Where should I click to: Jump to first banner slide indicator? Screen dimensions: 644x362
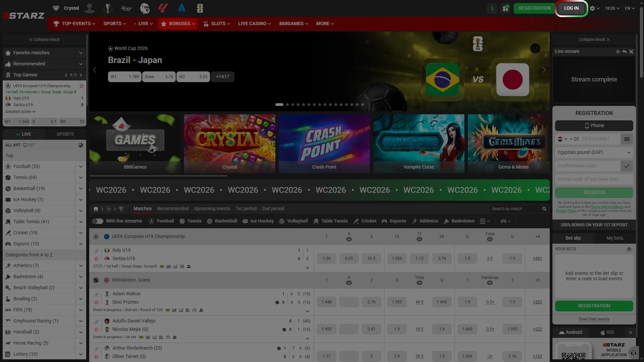(x=279, y=105)
